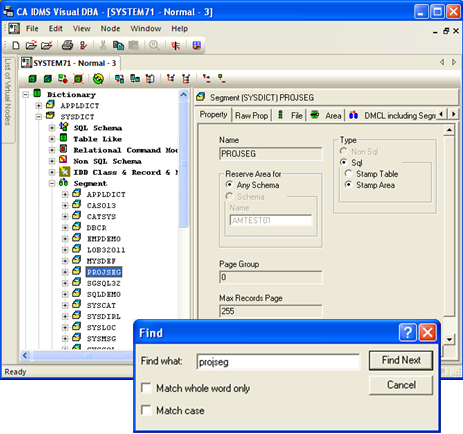Expand the PROJSEG segment node
The height and width of the screenshot is (434, 463).
[65, 272]
